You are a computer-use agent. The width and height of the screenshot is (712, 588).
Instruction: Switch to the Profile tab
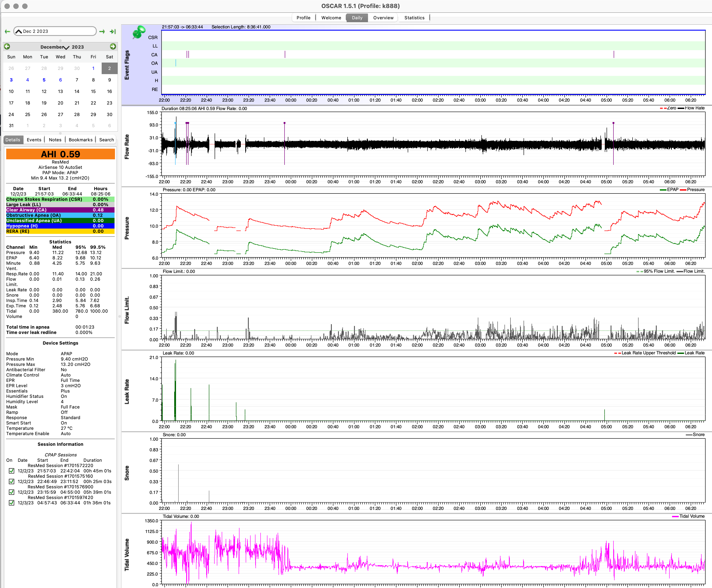click(x=303, y=18)
